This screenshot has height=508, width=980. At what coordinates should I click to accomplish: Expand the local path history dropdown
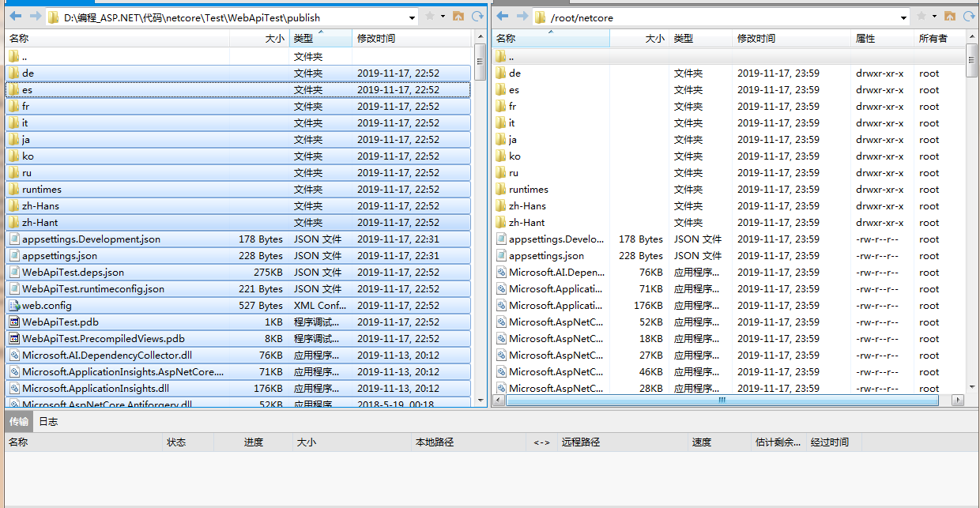[x=413, y=17]
